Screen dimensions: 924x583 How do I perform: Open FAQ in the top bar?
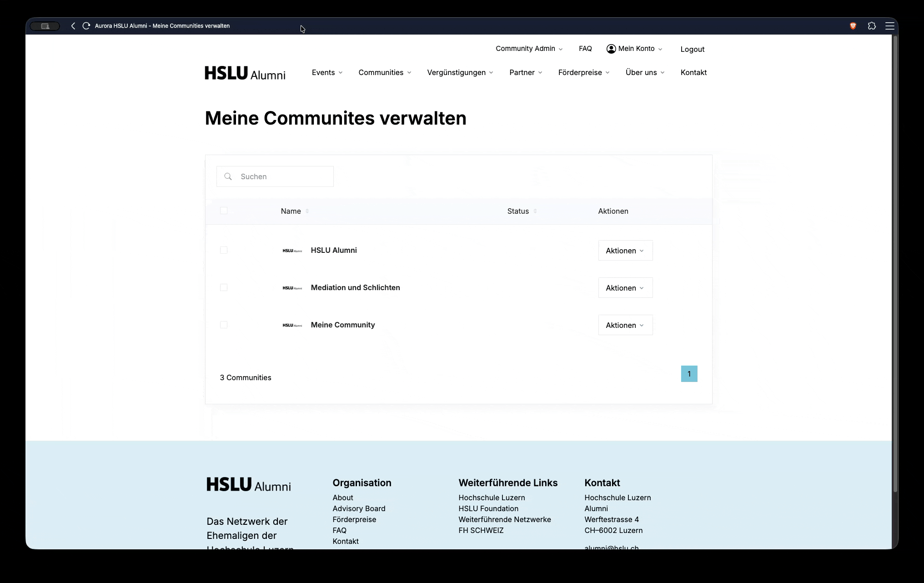pos(585,49)
